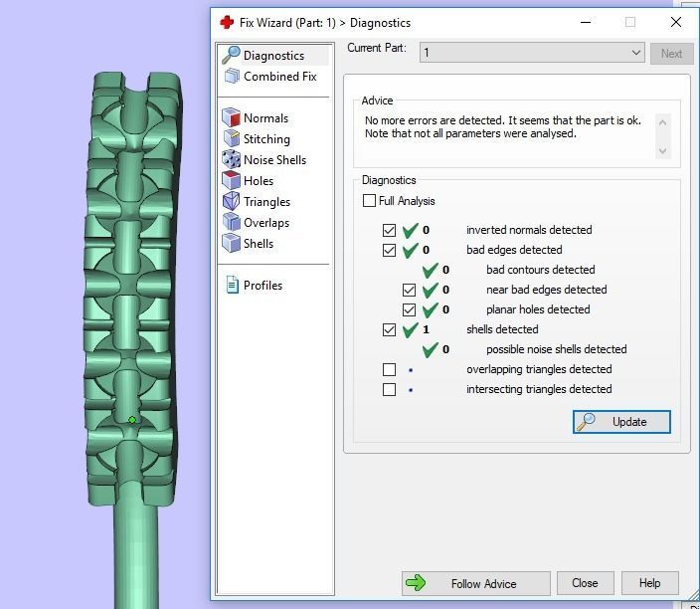Open the Holes fix page
Screen dimensions: 700x609
tap(259, 181)
